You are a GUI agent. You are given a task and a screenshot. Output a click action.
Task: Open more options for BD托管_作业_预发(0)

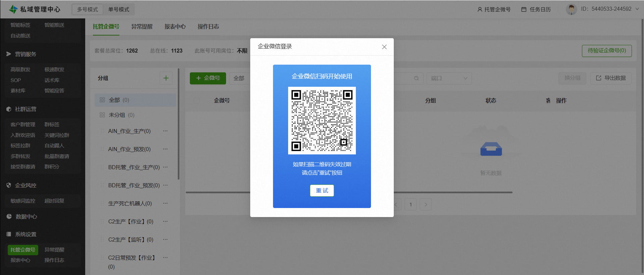[x=165, y=185]
